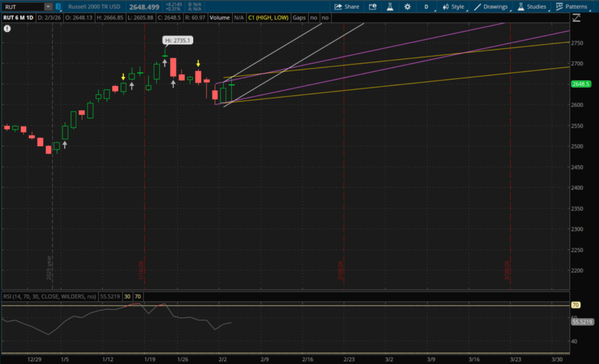This screenshot has height=364, width=599.
Task: Click the white up arrow below 1/5 candle
Action: pyautogui.click(x=65, y=144)
